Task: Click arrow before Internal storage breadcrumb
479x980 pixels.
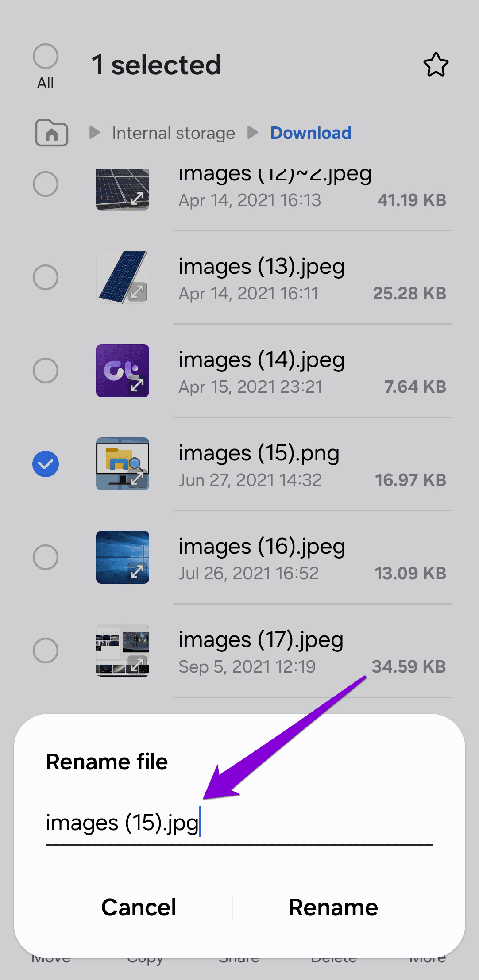Action: (94, 132)
